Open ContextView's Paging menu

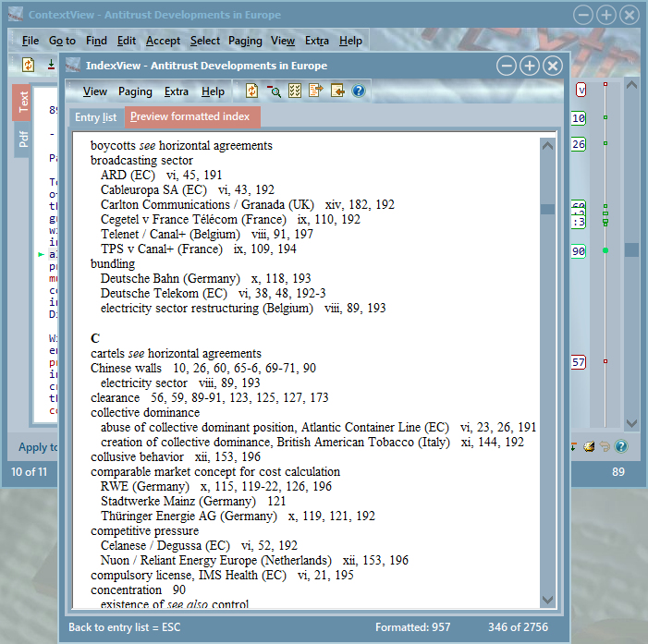tap(245, 41)
